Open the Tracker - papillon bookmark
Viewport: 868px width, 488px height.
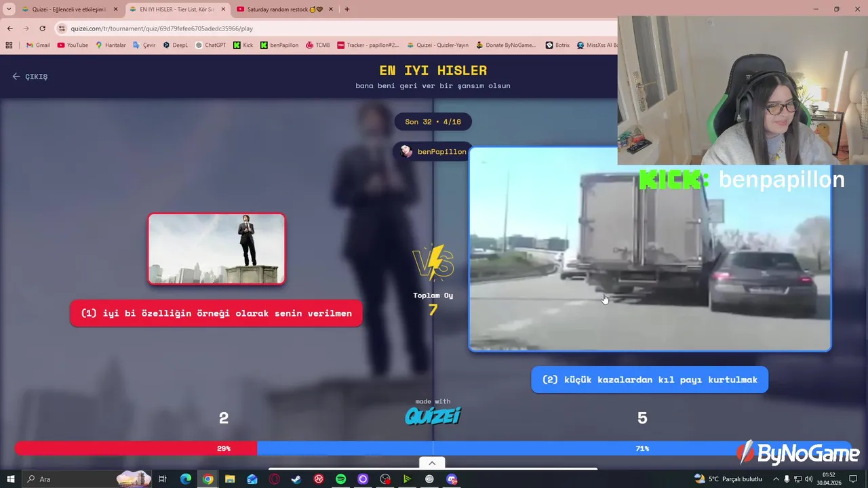[x=368, y=45]
